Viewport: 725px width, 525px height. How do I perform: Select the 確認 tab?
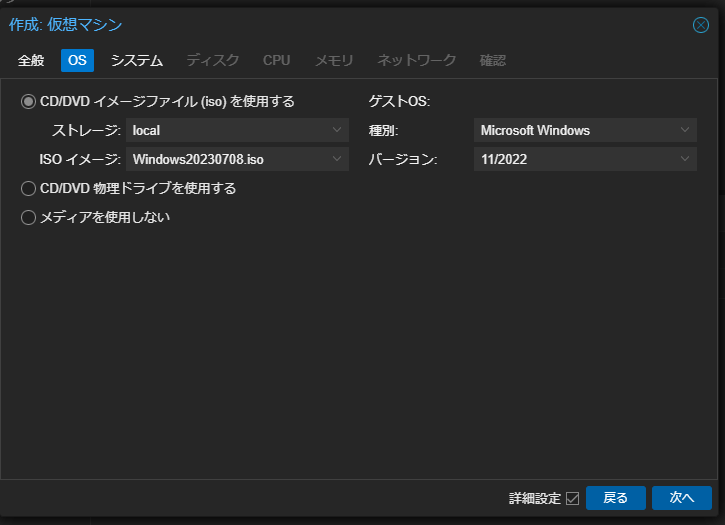pyautogui.click(x=492, y=61)
